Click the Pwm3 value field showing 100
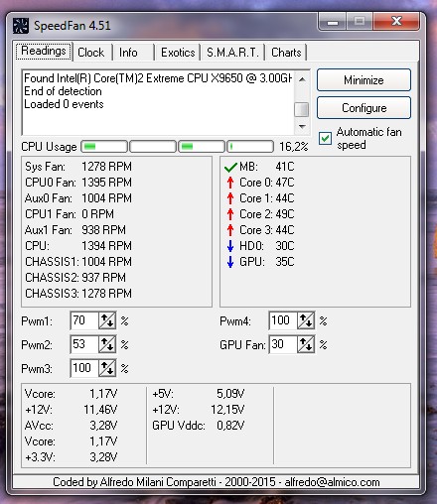Viewport: 437px width, 504px height. click(x=84, y=368)
